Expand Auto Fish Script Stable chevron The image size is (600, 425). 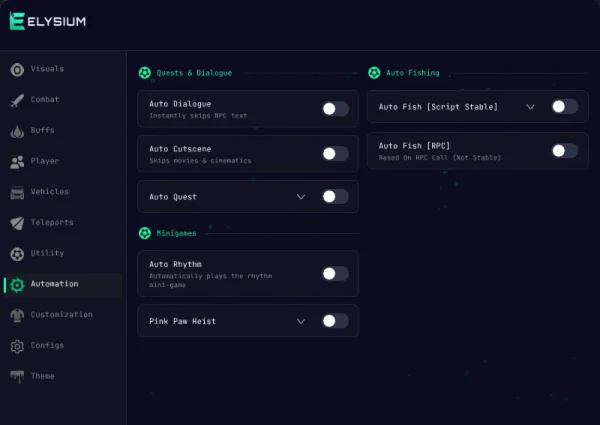point(530,107)
